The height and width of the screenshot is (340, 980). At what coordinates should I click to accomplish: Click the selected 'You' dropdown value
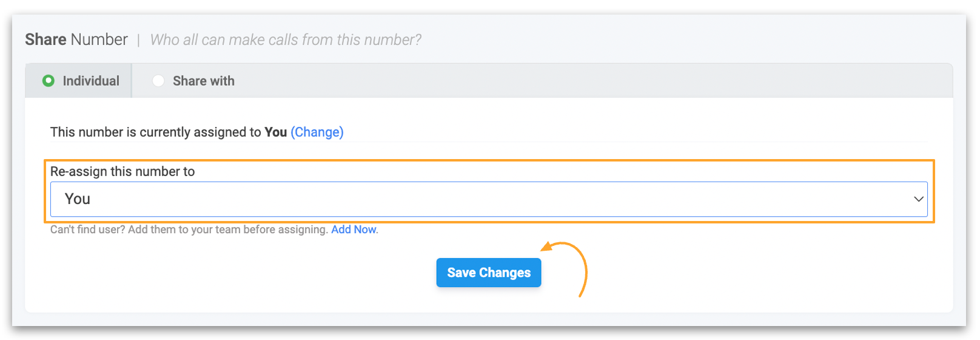coord(78,199)
